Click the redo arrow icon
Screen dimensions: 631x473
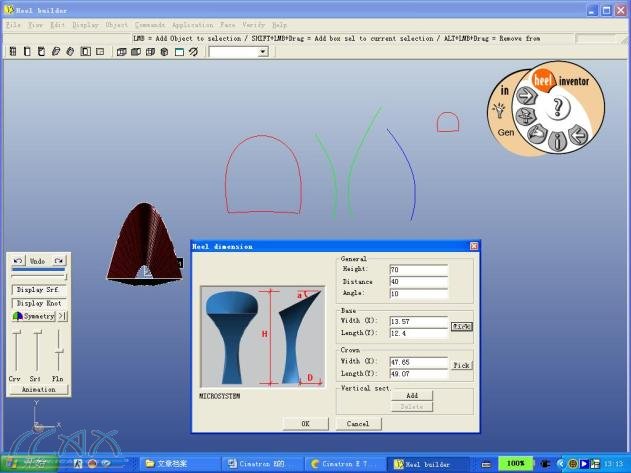click(60, 261)
